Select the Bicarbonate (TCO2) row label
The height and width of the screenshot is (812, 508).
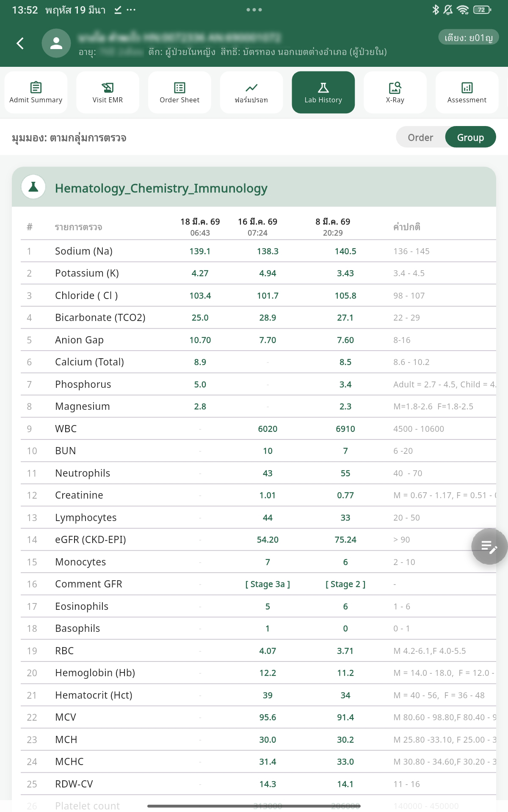tap(100, 318)
